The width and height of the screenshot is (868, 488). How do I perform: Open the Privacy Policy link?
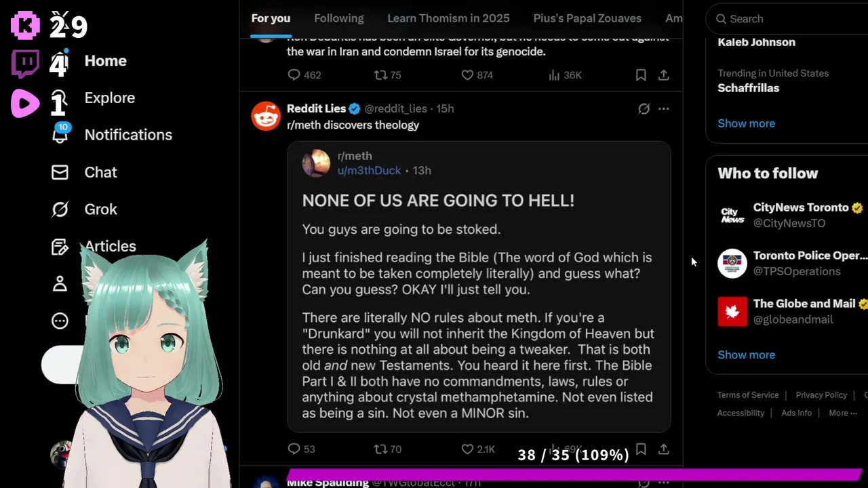(821, 395)
